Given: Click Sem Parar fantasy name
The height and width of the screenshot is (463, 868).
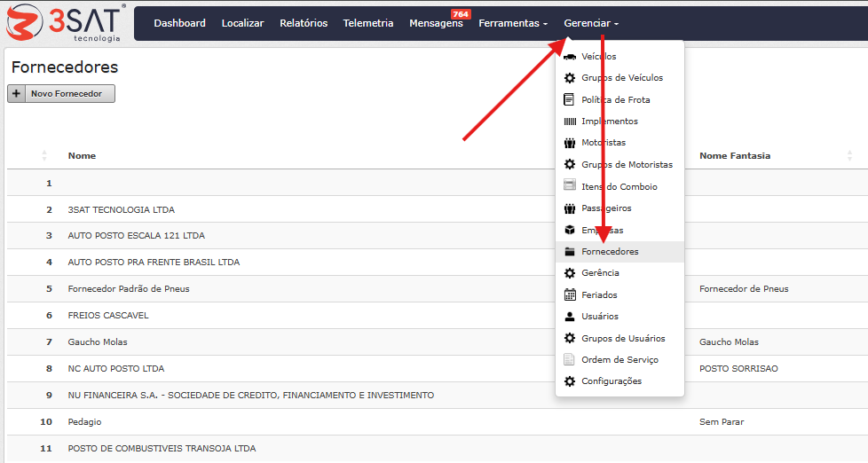Looking at the screenshot, I should coord(722,422).
